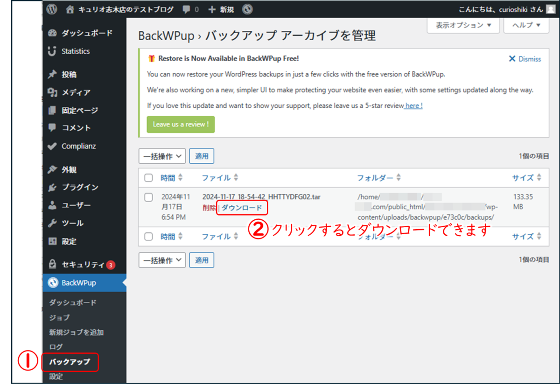Click the 時間 column label in table footer

click(168, 237)
